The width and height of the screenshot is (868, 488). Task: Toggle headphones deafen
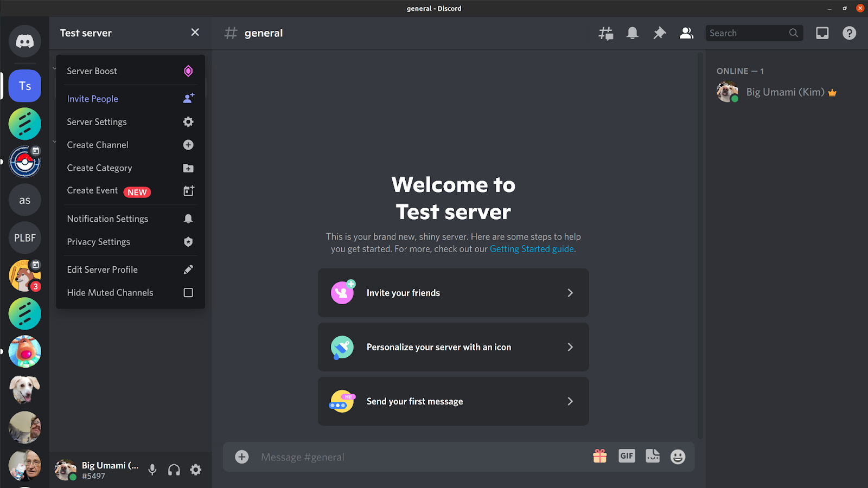pyautogui.click(x=174, y=470)
